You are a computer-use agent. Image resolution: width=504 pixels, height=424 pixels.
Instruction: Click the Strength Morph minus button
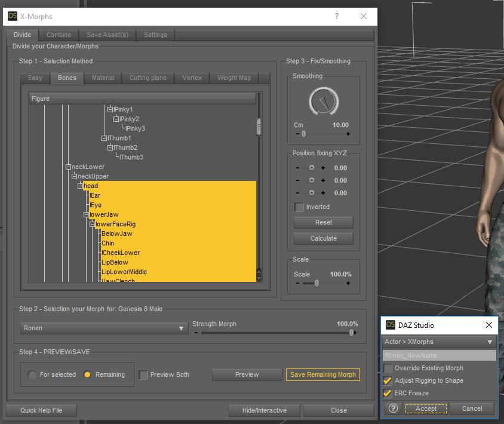196,333
